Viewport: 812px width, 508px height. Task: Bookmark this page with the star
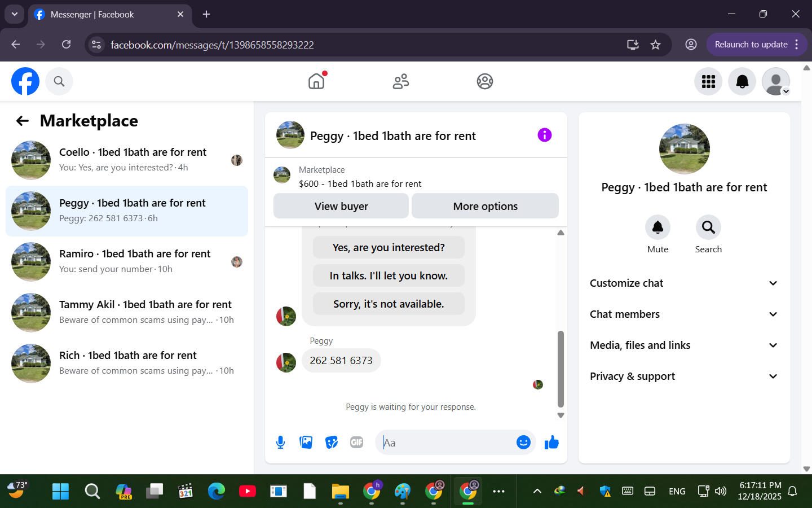click(655, 45)
